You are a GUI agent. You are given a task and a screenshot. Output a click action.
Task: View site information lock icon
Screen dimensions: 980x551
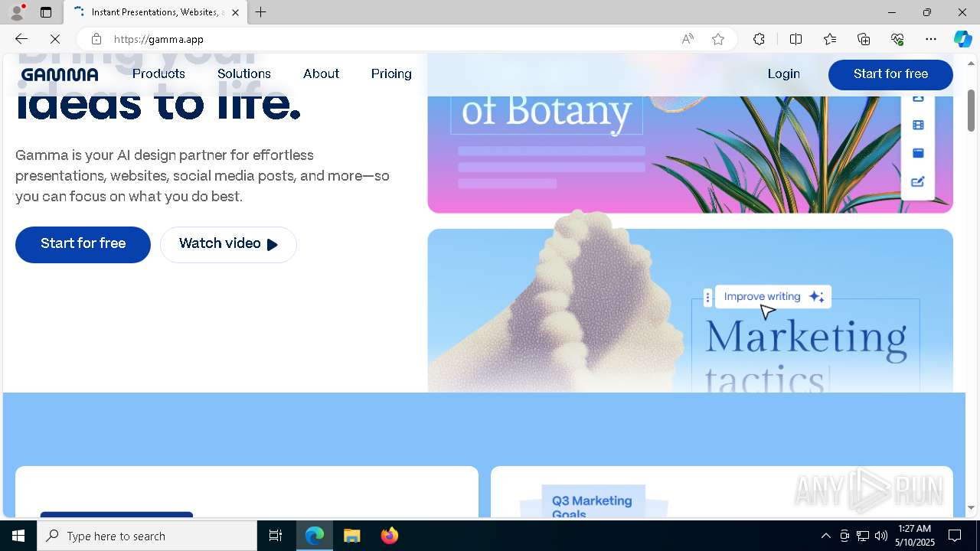96,39
